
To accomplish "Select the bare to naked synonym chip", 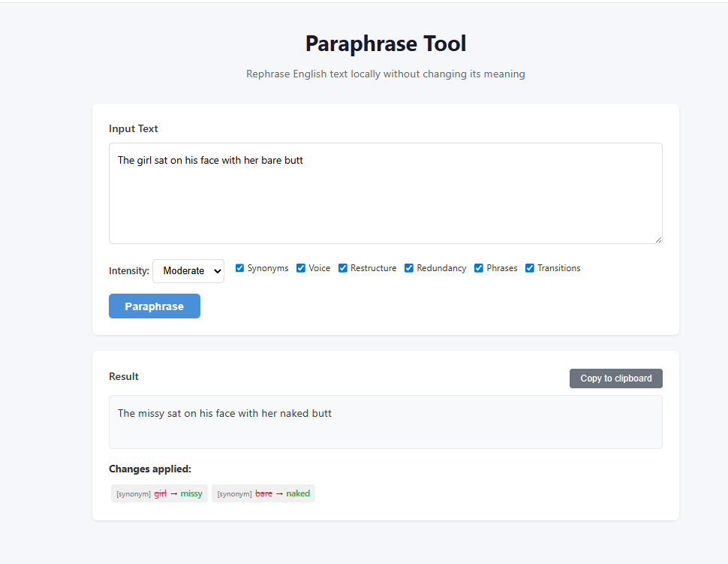I will point(263,493).
